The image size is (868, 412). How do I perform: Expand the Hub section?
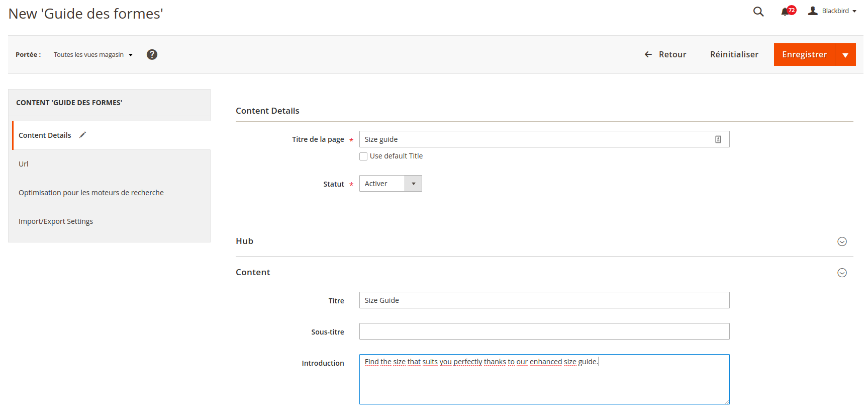point(842,241)
